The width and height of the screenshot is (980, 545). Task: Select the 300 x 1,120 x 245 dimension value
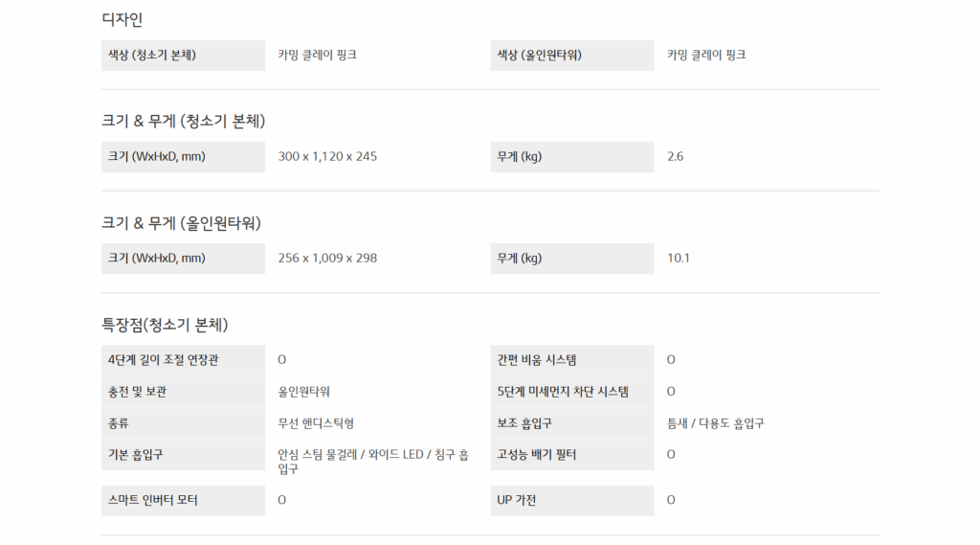pyautogui.click(x=327, y=156)
